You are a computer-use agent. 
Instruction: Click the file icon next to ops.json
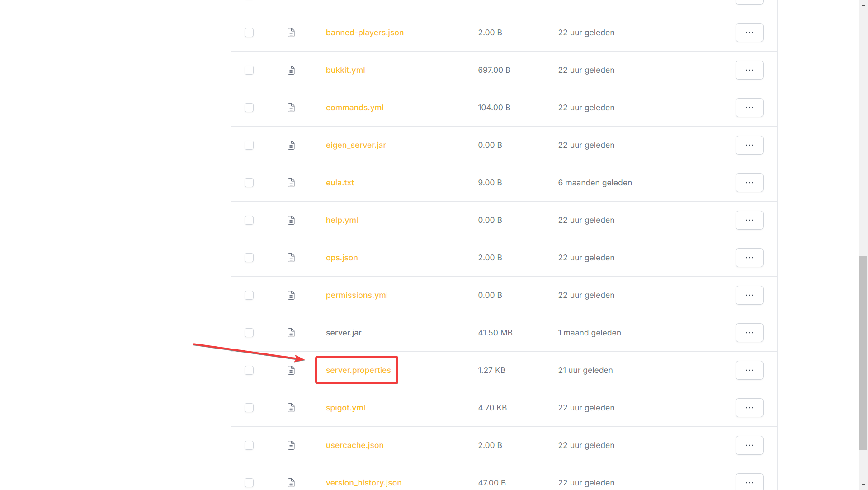click(x=291, y=258)
